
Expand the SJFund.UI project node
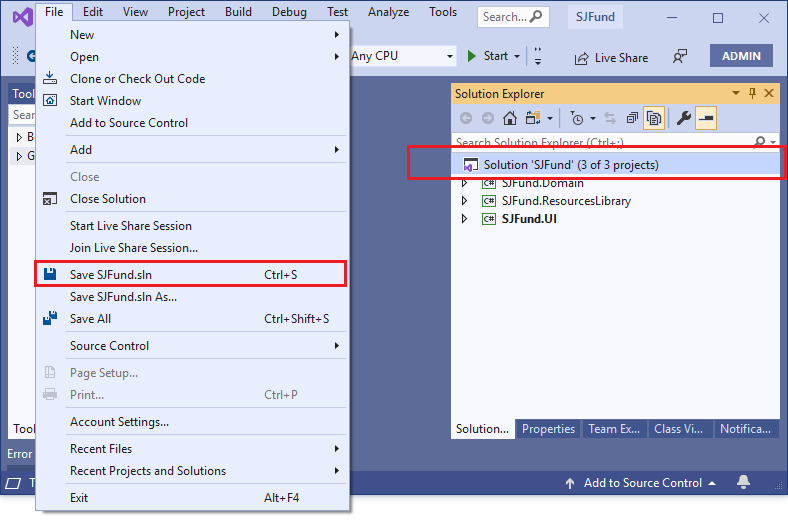(464, 219)
